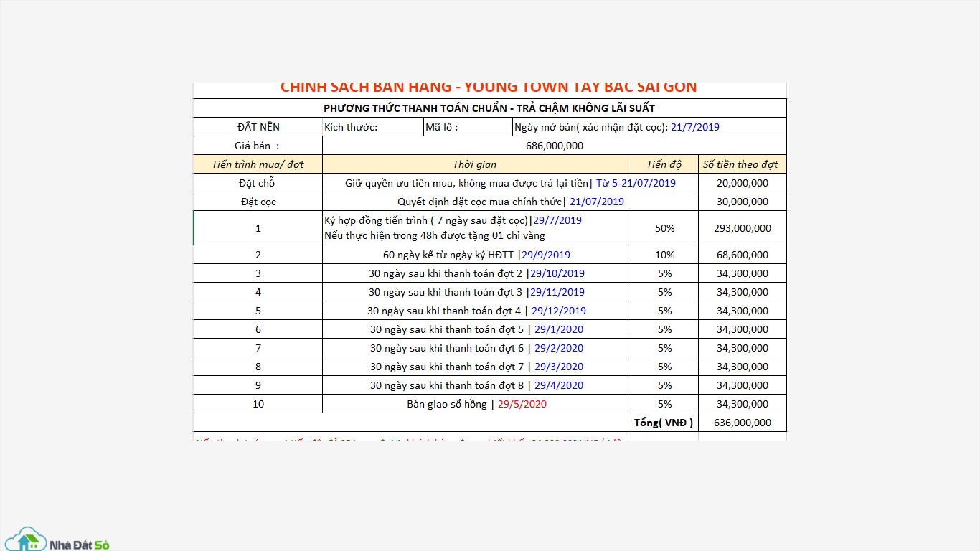The width and height of the screenshot is (980, 551).
Task: Select the 'Giá bán :' label cell
Action: pos(258,146)
